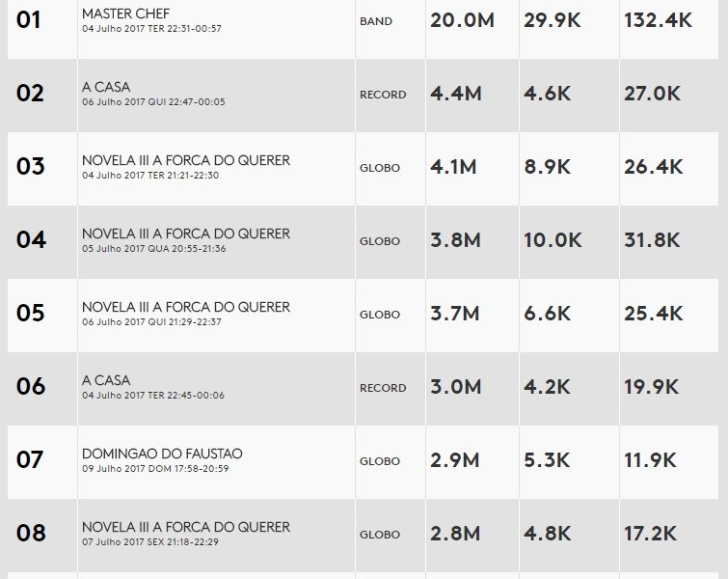Click the BAND network label
728x579 pixels.
pos(376,21)
